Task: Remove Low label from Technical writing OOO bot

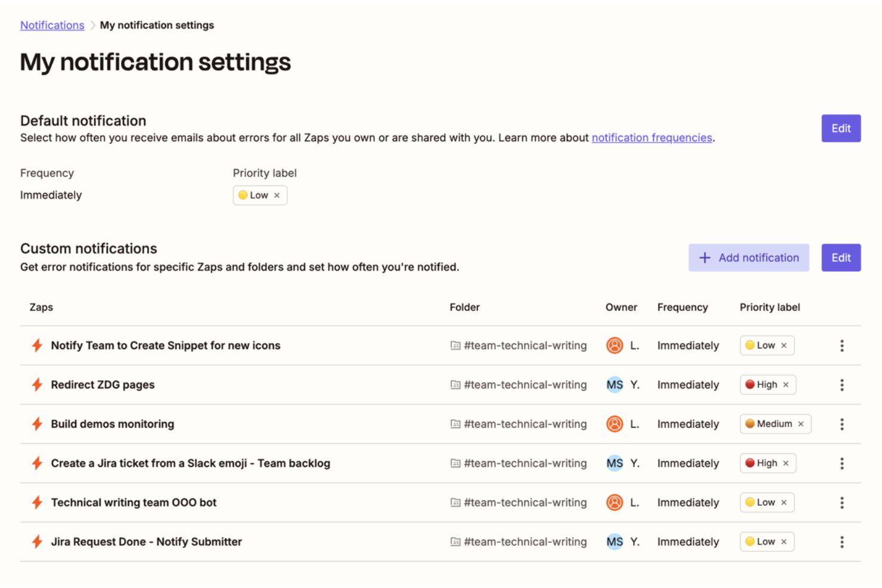Action: 784,503
